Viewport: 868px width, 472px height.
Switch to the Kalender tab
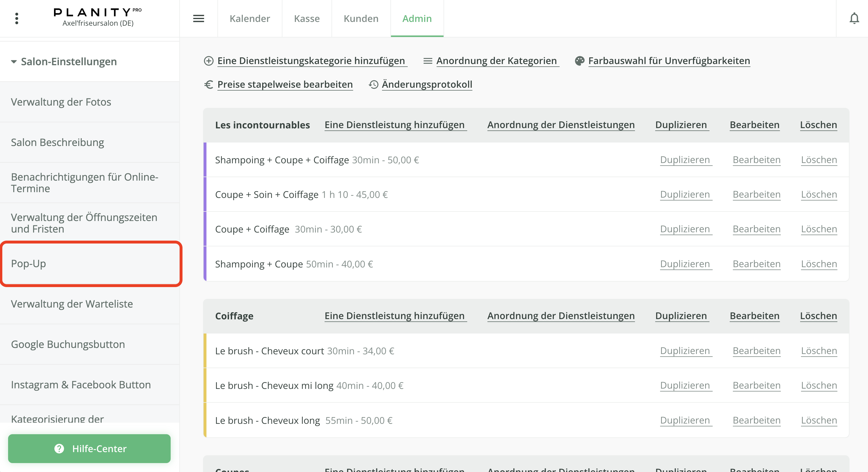click(249, 18)
